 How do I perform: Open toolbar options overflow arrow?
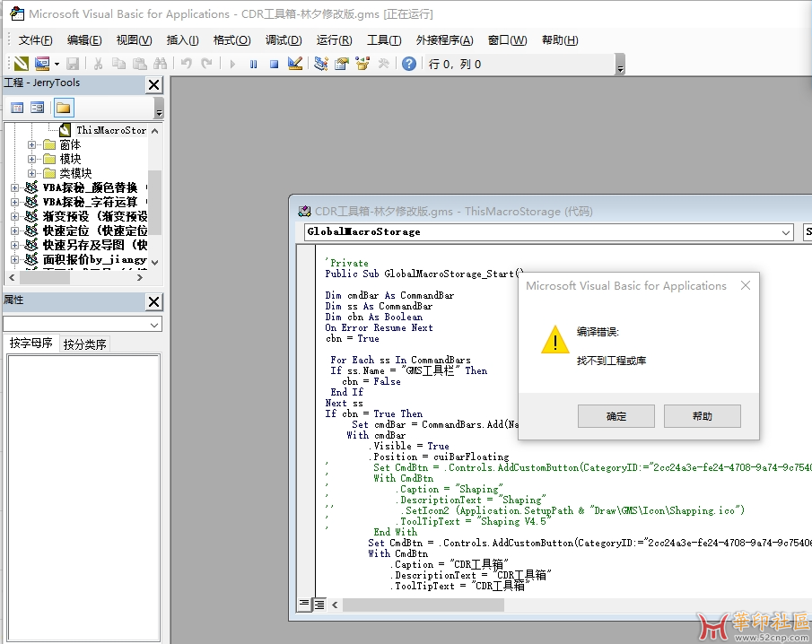point(620,65)
